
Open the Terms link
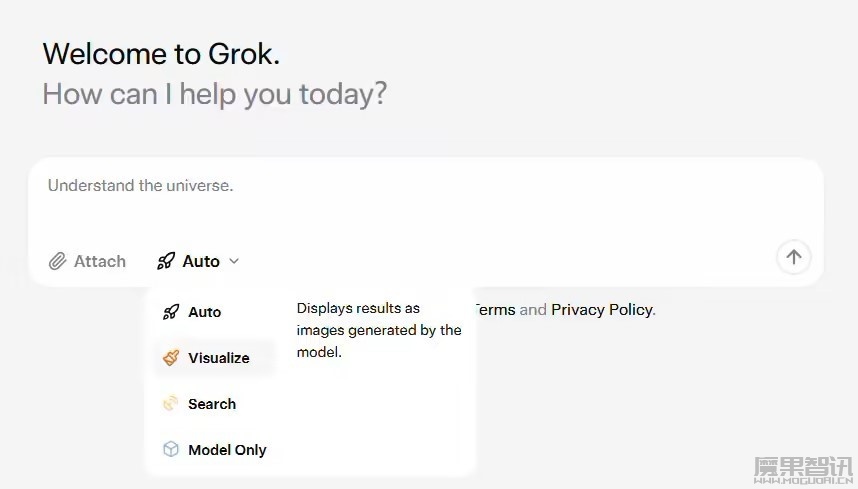pyautogui.click(x=495, y=310)
